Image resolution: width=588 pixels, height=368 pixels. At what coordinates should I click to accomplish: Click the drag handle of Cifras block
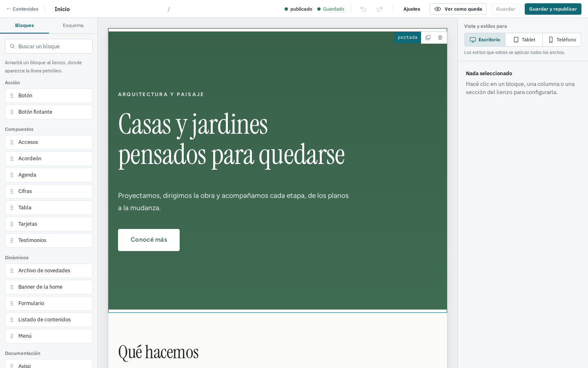pos(12,191)
